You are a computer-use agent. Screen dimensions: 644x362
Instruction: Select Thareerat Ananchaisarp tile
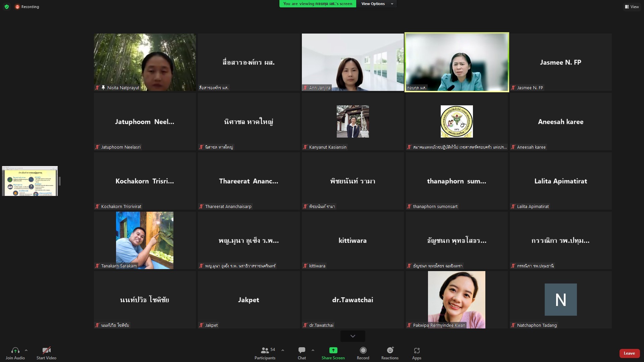[x=249, y=181]
